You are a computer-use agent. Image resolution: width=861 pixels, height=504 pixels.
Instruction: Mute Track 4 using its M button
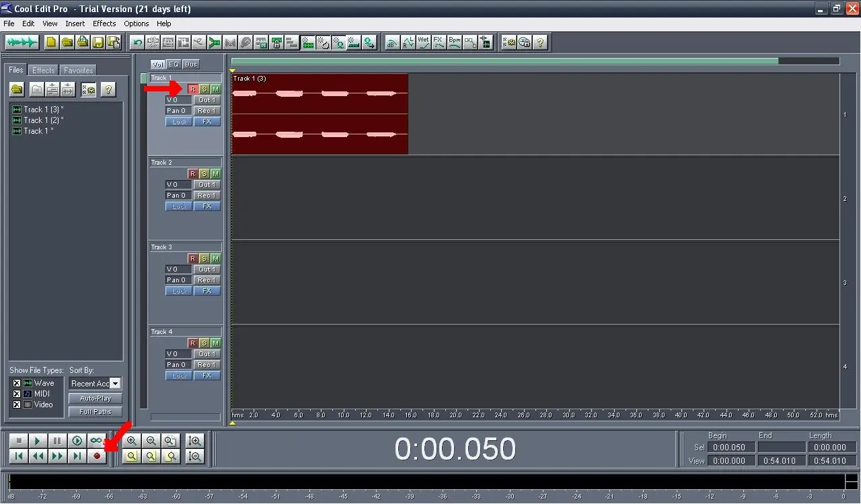pos(215,343)
